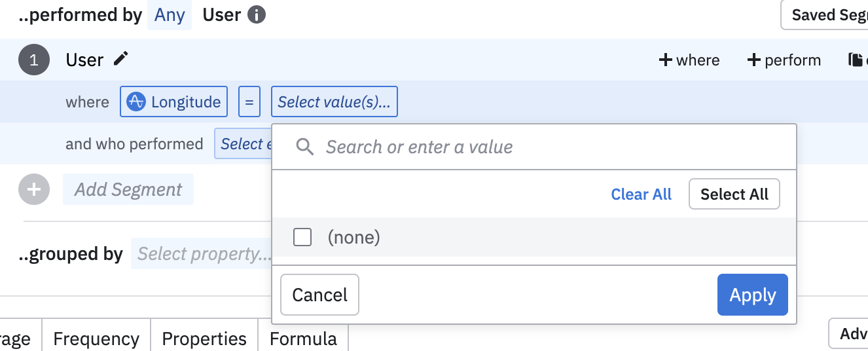Click the search magnifier icon in dropdown
The image size is (868, 351).
pos(304,147)
